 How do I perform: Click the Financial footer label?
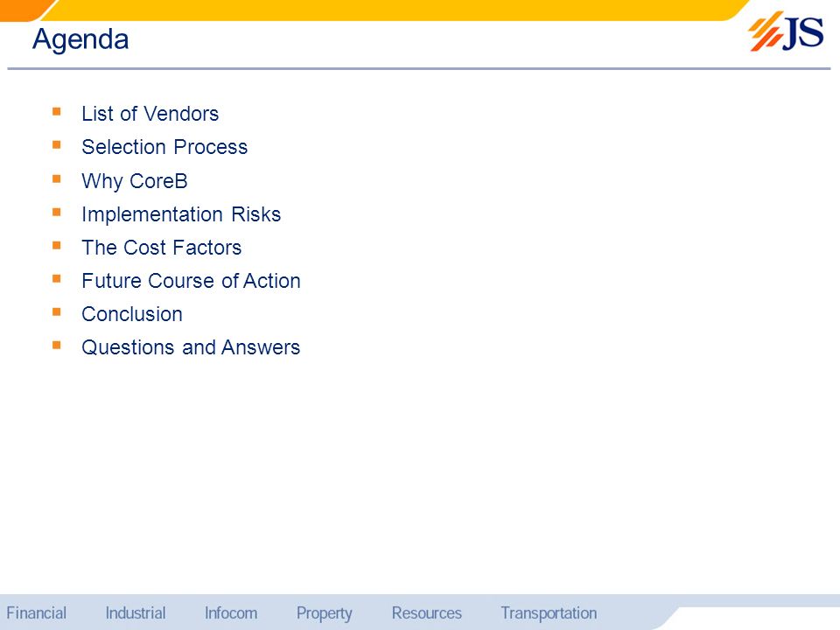(x=37, y=613)
